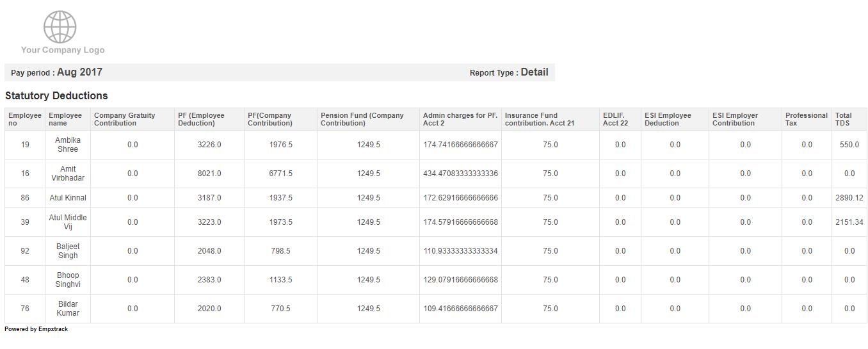Click the Statutory Deductions heading

point(56,95)
